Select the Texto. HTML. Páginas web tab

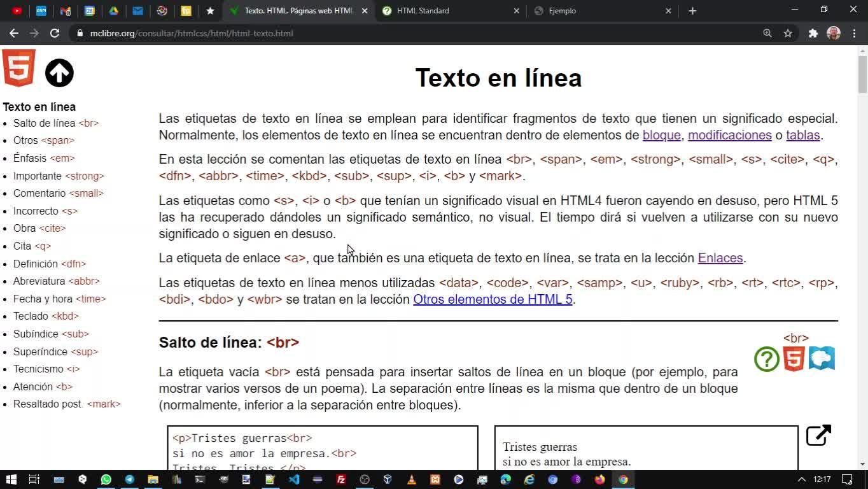(299, 11)
